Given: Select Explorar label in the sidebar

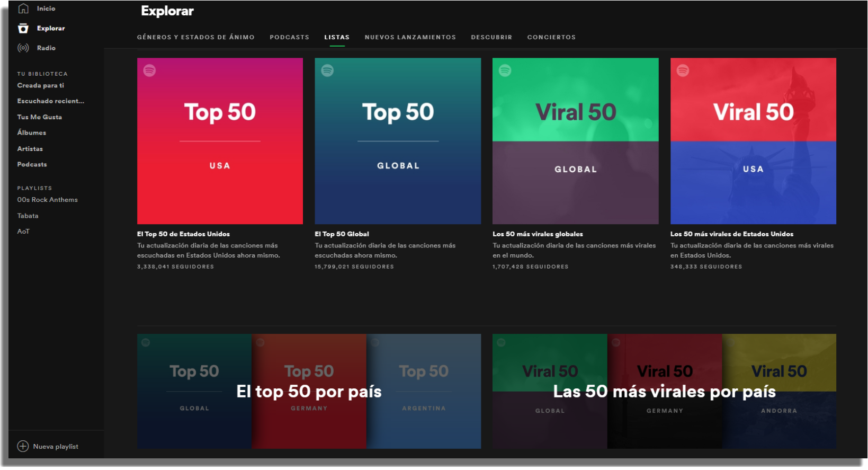Looking at the screenshot, I should coord(51,28).
